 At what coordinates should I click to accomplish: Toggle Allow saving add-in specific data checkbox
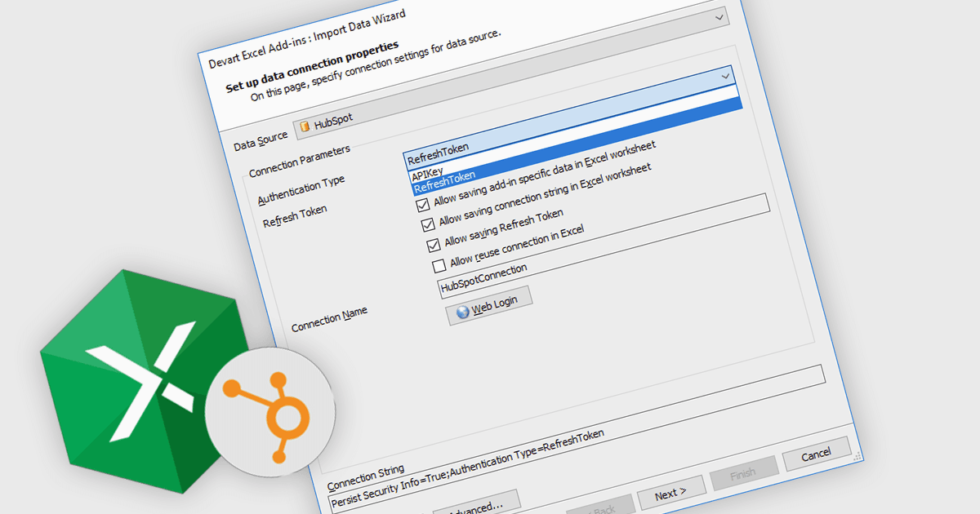point(423,205)
